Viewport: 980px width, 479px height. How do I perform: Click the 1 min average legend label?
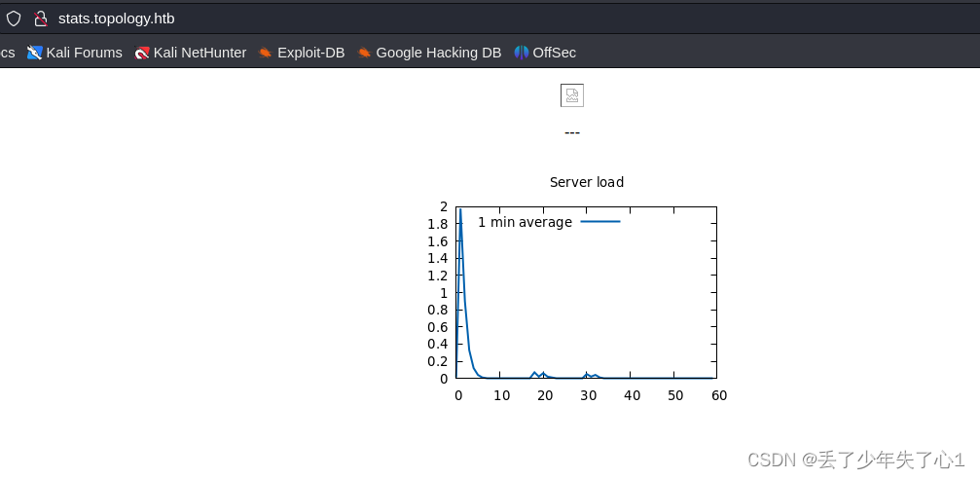click(x=525, y=222)
